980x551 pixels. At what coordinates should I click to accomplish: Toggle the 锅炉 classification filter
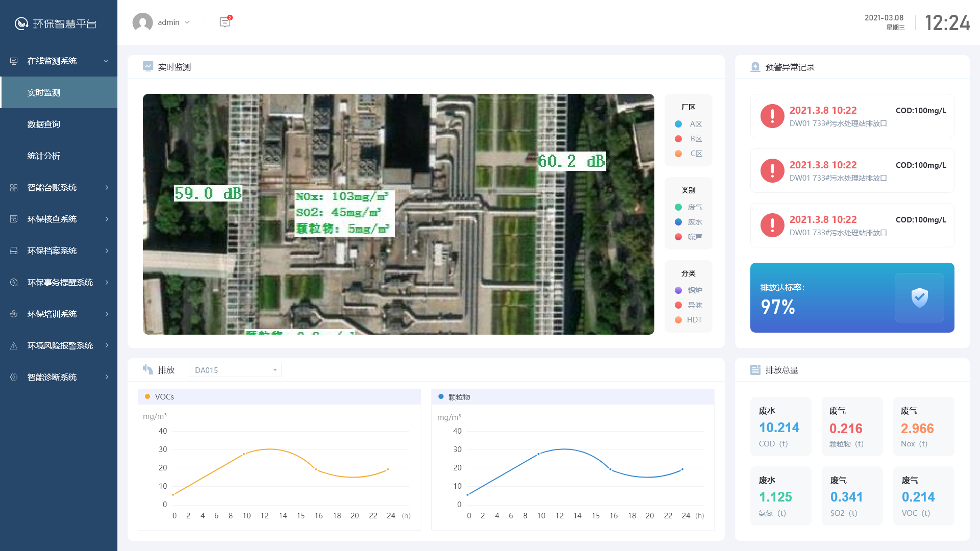tap(688, 290)
